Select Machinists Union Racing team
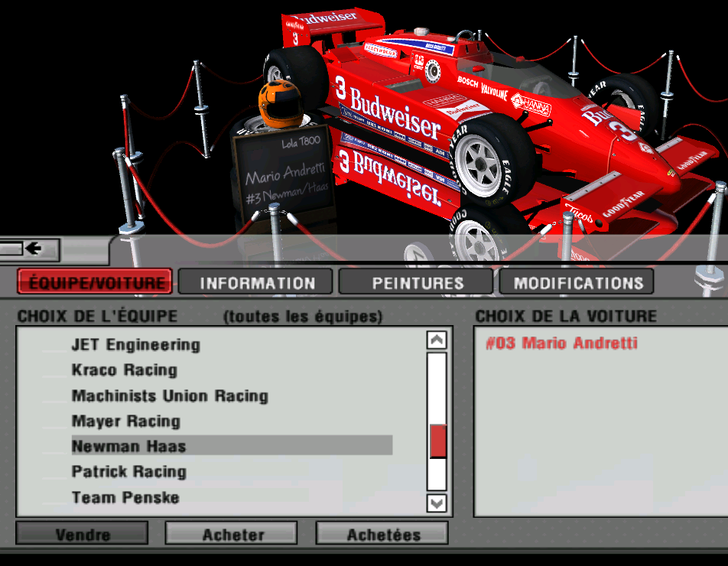The height and width of the screenshot is (566, 728). click(x=170, y=395)
